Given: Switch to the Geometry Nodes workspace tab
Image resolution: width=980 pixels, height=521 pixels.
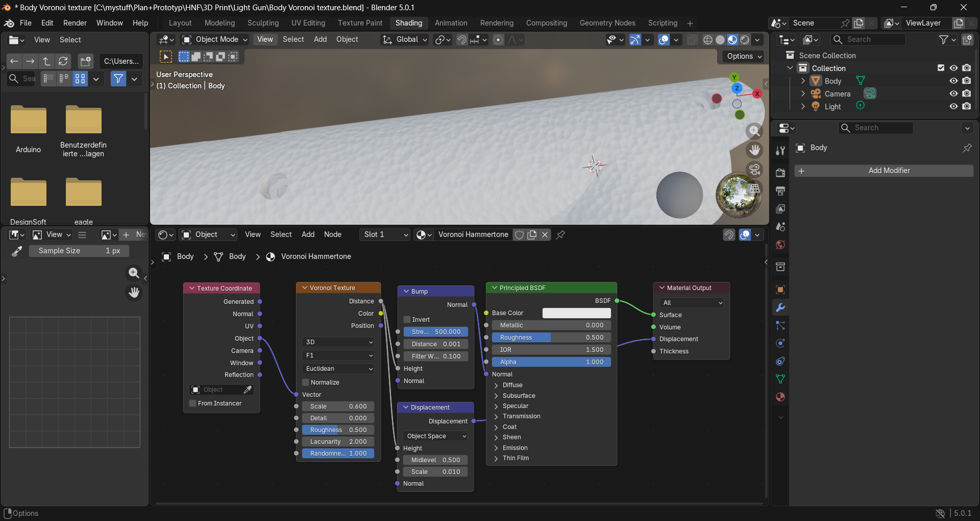Looking at the screenshot, I should [x=607, y=23].
